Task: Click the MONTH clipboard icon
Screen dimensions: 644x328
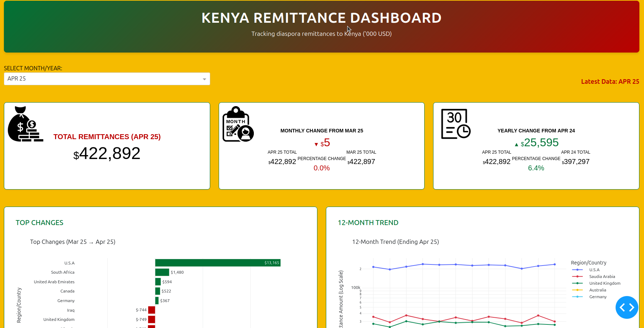Action: click(x=238, y=124)
